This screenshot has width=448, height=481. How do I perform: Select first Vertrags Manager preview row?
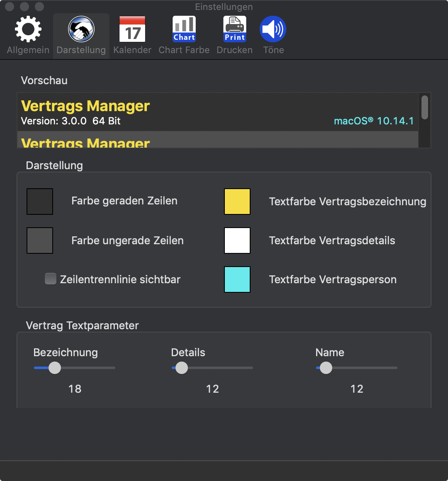[x=218, y=112]
